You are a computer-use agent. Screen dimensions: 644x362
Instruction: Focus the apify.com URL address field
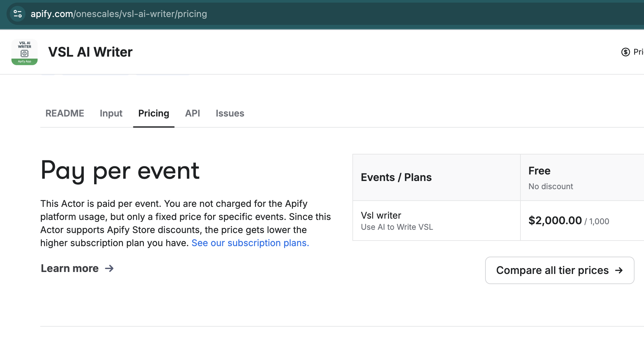(x=119, y=14)
